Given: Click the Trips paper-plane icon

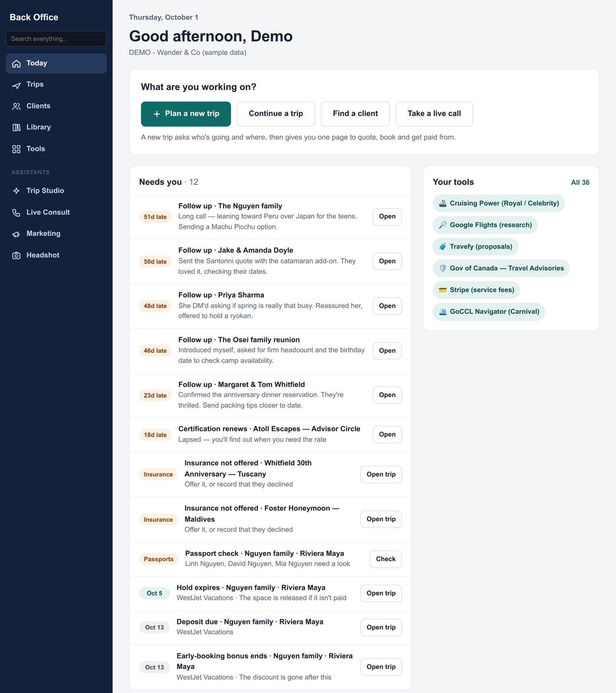Looking at the screenshot, I should (16, 85).
